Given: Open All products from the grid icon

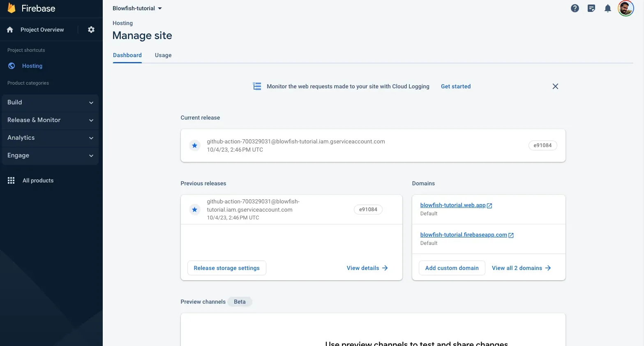Looking at the screenshot, I should [x=11, y=180].
